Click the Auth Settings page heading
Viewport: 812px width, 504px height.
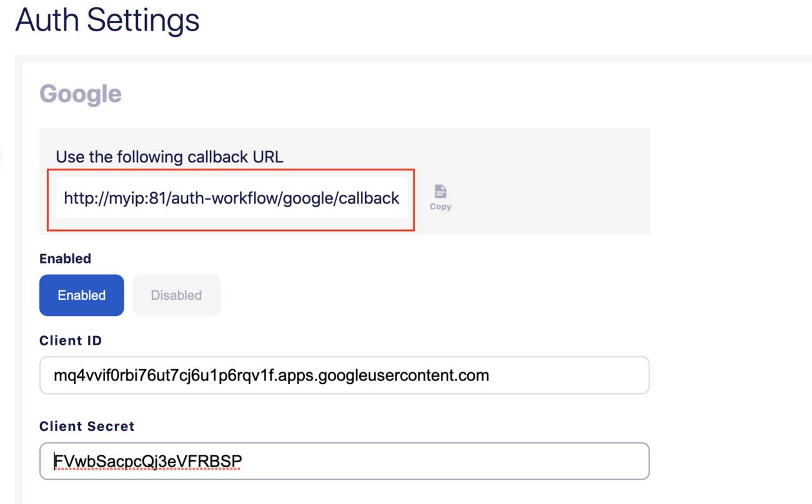(x=107, y=19)
